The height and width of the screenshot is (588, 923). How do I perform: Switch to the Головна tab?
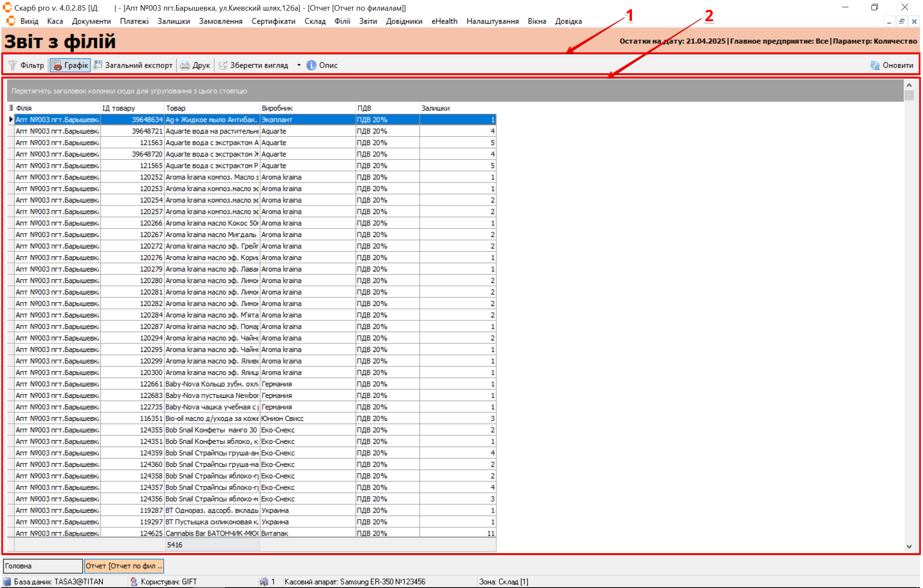point(43,566)
